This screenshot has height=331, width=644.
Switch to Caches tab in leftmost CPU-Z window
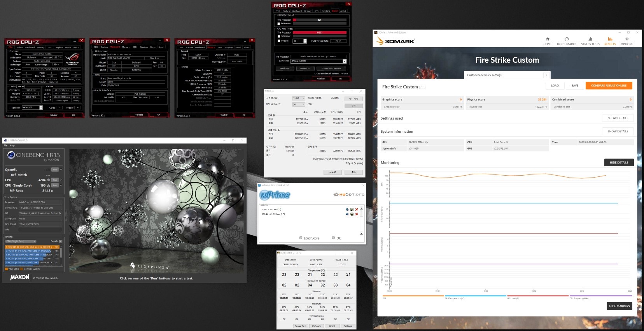(19, 48)
